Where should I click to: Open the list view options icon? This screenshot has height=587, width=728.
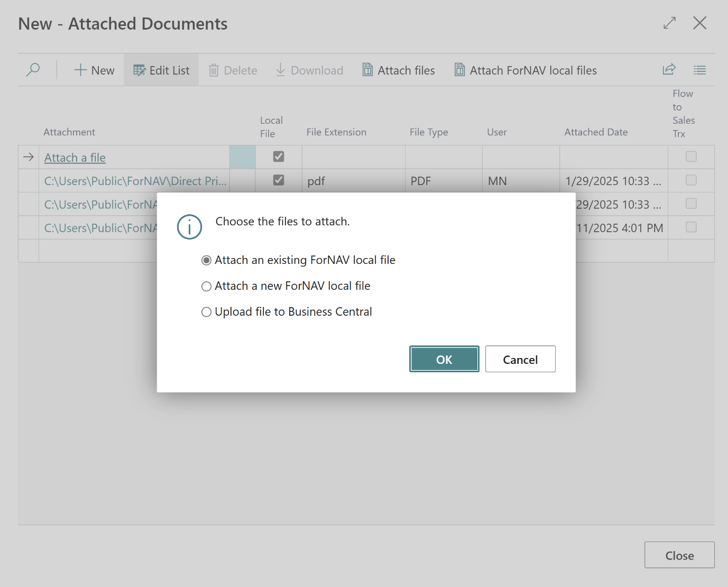pyautogui.click(x=700, y=70)
